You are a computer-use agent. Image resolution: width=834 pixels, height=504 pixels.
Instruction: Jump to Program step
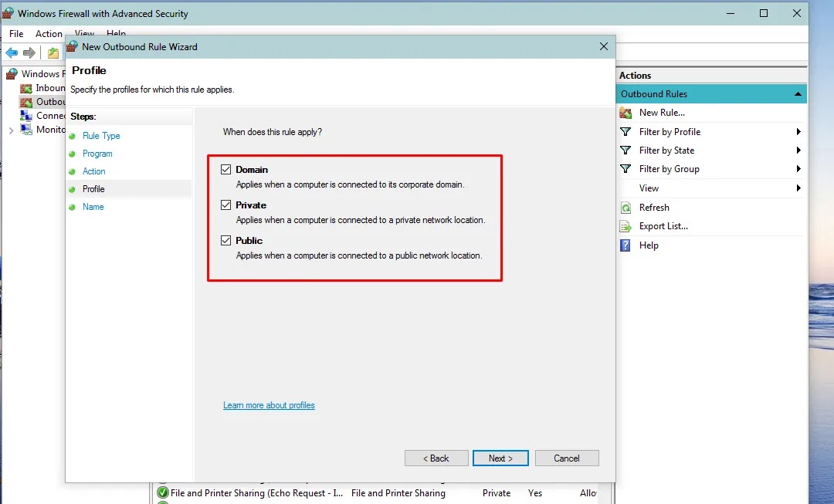97,154
